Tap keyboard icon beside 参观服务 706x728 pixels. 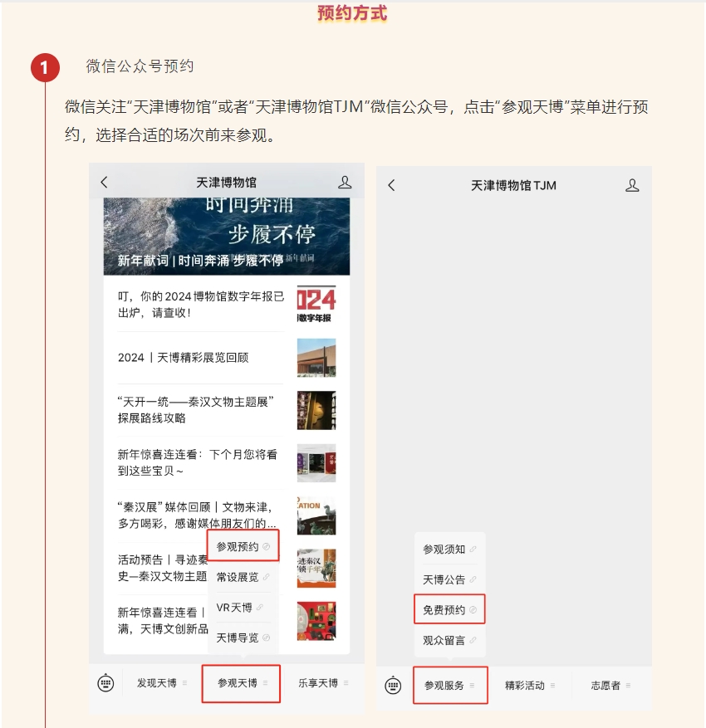393,686
